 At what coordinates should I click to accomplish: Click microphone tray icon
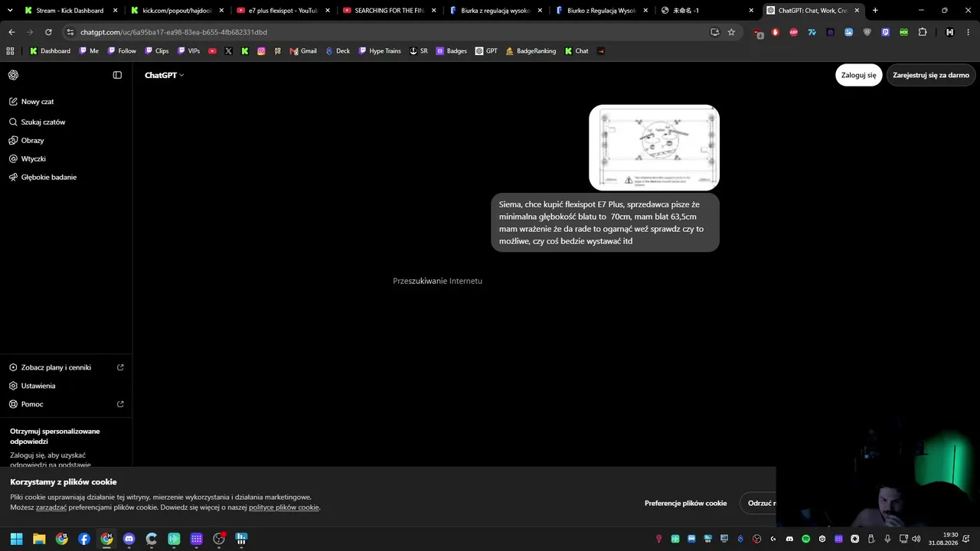pos(887,539)
